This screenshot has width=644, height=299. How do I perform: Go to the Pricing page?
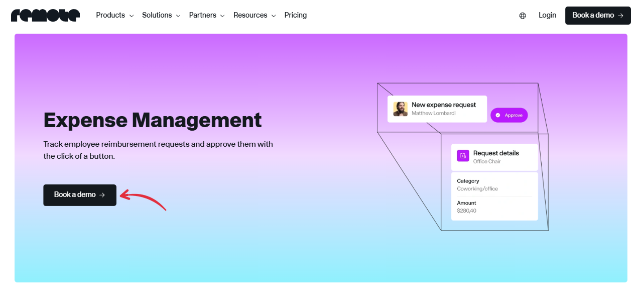click(x=296, y=15)
